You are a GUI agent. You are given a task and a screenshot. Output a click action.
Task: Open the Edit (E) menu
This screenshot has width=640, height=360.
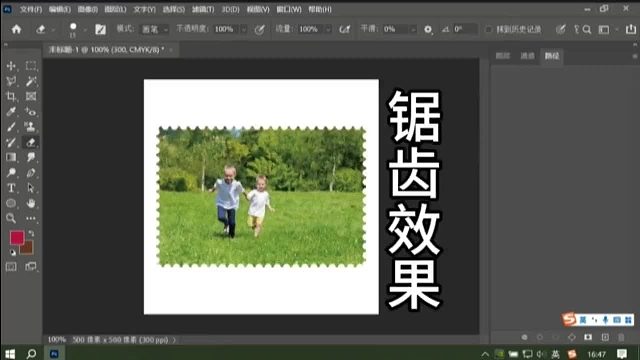60,9
